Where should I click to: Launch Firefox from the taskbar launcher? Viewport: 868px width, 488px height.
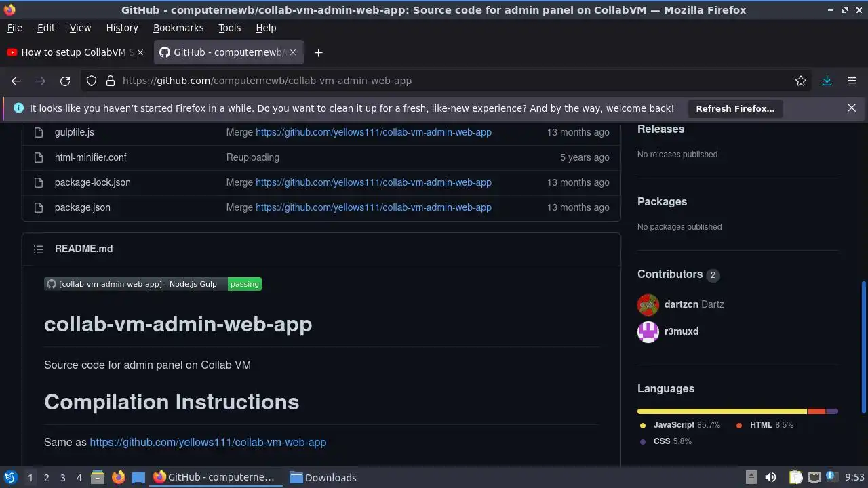(119, 477)
